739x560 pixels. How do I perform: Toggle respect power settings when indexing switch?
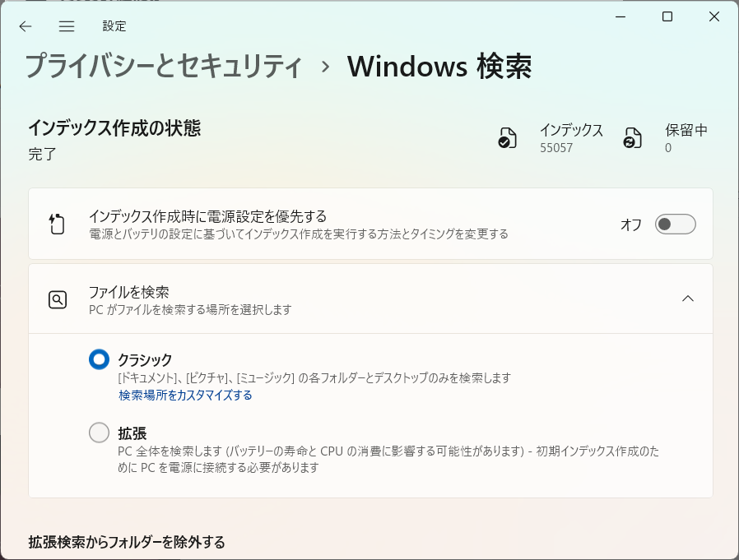675,224
